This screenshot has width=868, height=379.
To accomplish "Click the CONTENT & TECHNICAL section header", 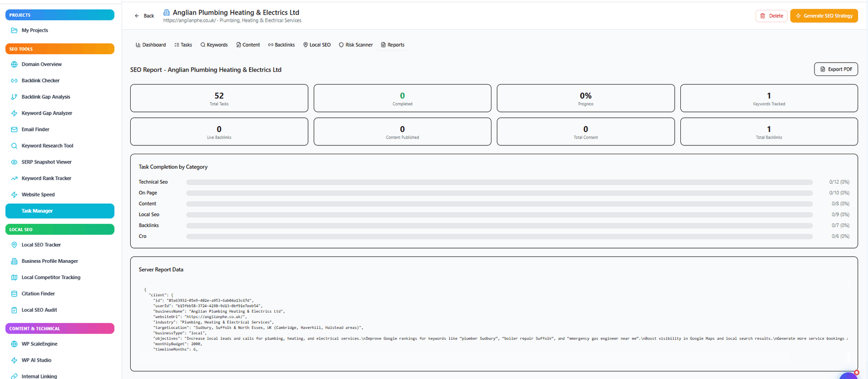I will click(60, 329).
